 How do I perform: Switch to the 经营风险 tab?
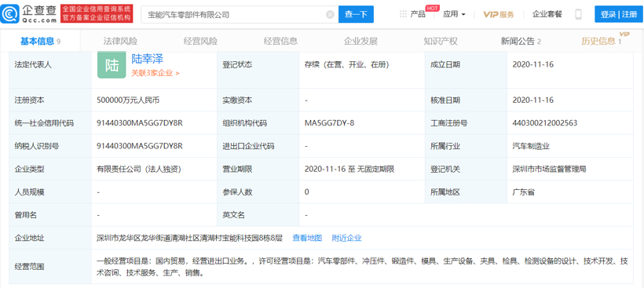[200, 41]
